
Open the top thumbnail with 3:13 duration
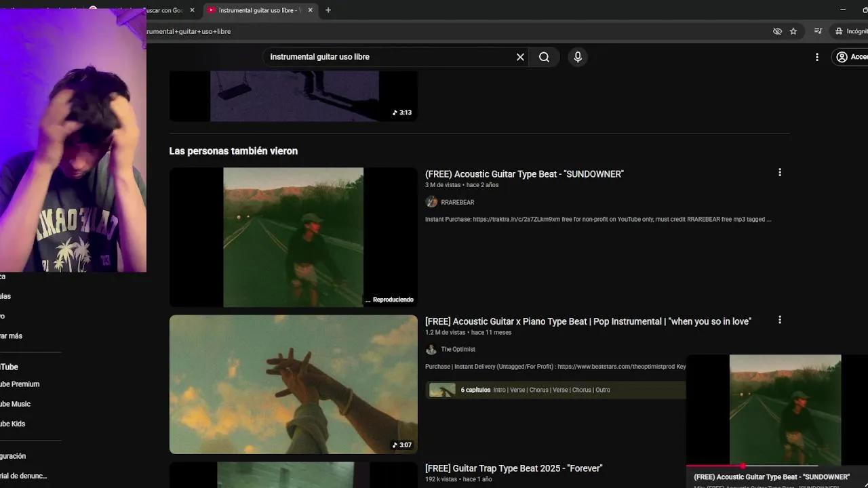293,96
